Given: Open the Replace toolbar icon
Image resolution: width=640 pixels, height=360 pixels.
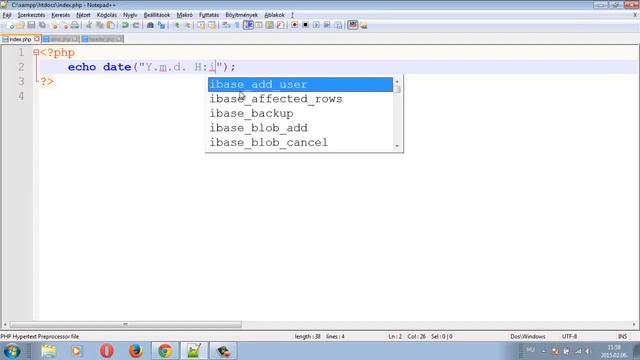Looking at the screenshot, I should tap(162, 25).
